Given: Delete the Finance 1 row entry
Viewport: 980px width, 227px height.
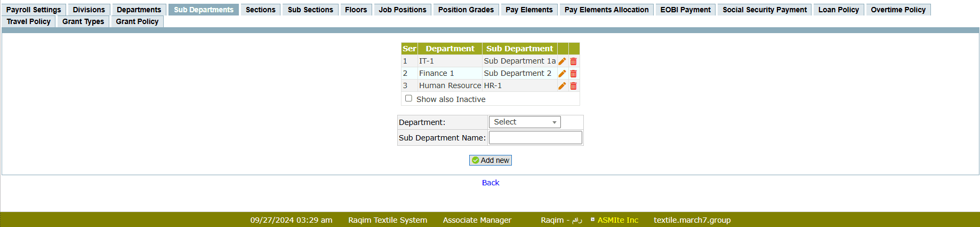Looking at the screenshot, I should 574,74.
